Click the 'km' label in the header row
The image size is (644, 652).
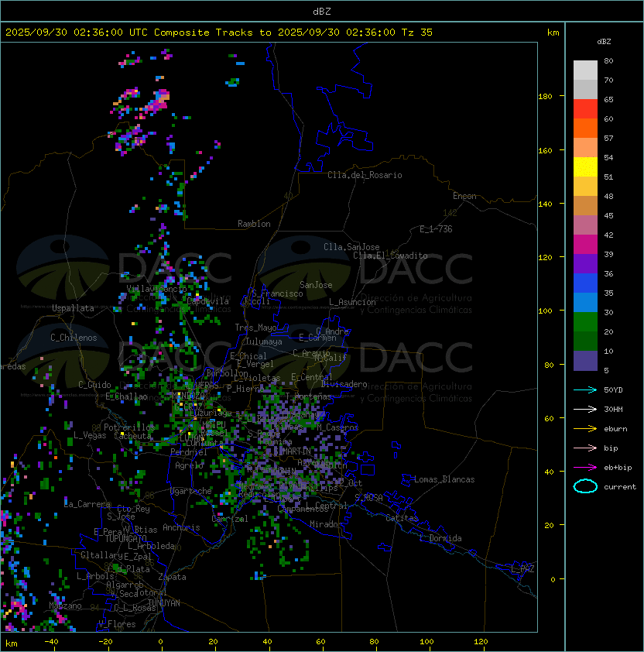[553, 33]
